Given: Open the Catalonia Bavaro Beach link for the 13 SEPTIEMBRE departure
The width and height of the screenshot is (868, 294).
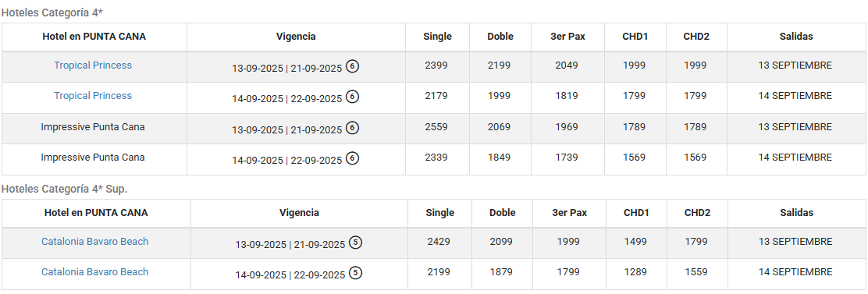Looking at the screenshot, I should [x=94, y=242].
